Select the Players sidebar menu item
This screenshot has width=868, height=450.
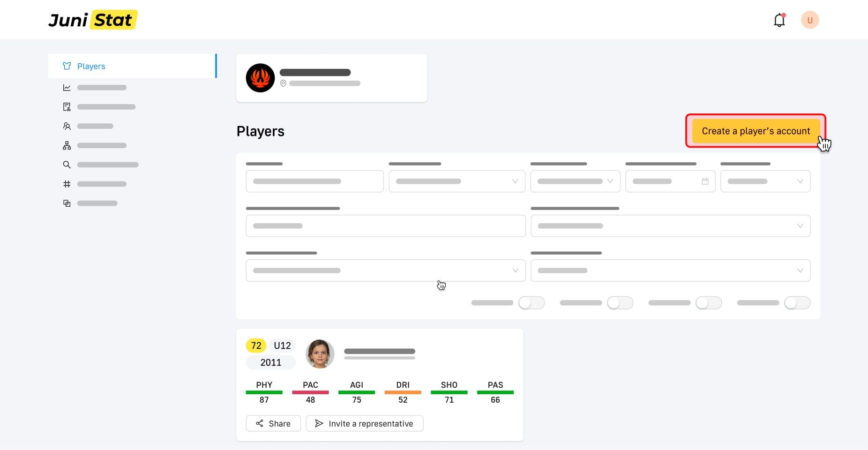[x=91, y=66]
